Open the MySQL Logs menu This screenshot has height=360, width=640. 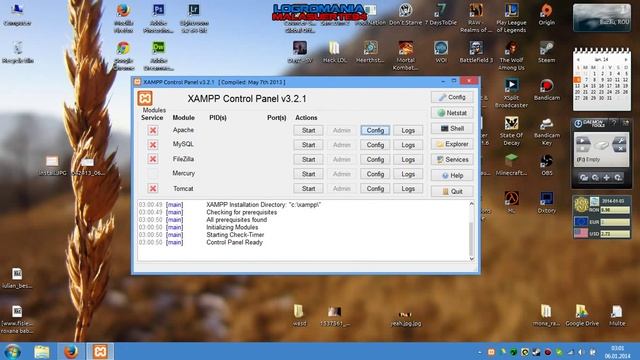[x=408, y=145]
